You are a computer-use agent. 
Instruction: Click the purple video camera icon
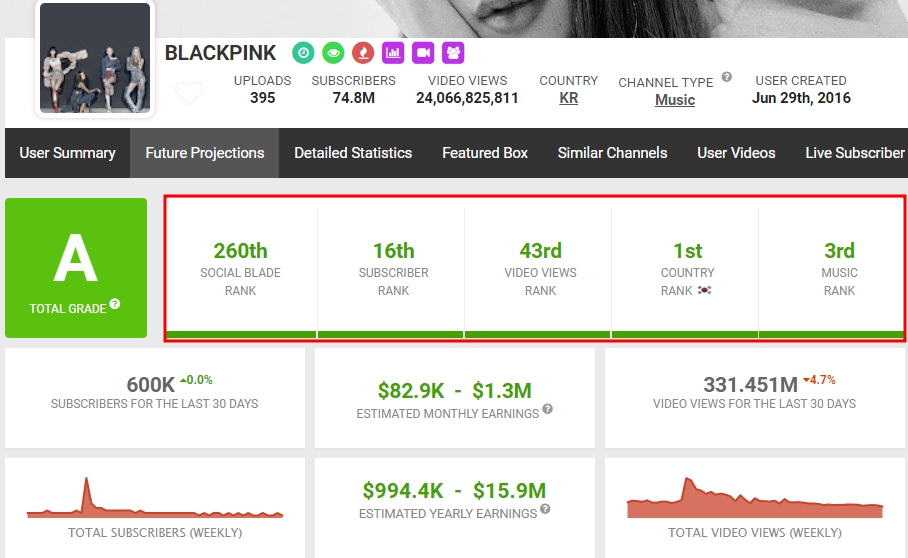pyautogui.click(x=423, y=53)
